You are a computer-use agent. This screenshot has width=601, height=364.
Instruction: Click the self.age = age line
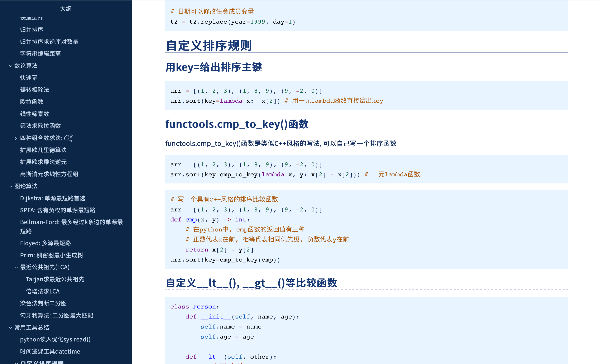[x=227, y=337]
